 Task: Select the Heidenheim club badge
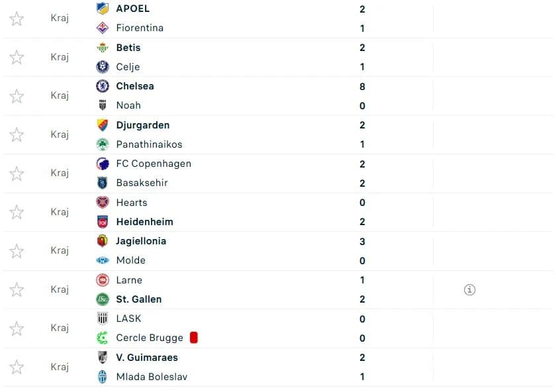point(103,222)
